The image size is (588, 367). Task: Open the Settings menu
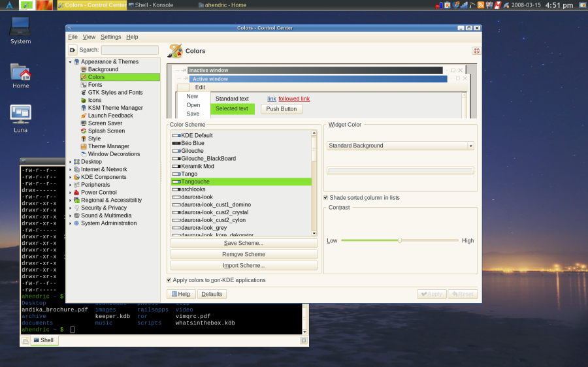coord(110,37)
